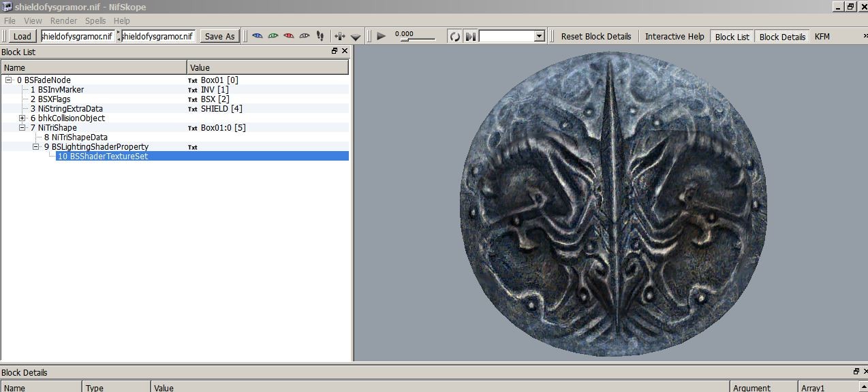Click the animation switch icon beside loop

click(x=470, y=36)
